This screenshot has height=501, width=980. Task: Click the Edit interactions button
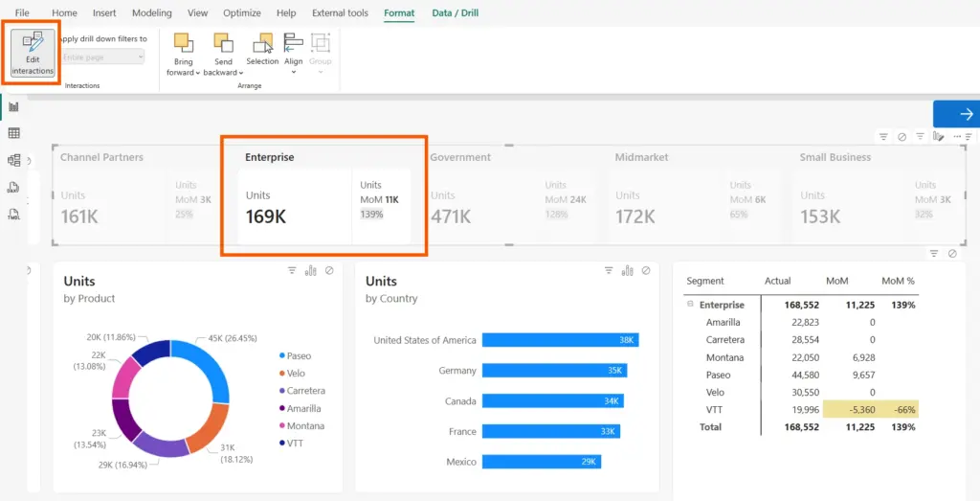(33, 53)
